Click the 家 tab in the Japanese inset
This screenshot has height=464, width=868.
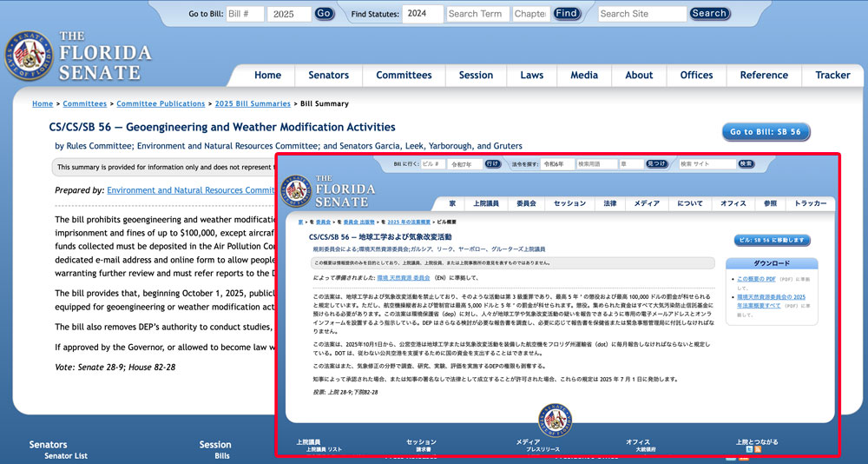coord(452,203)
